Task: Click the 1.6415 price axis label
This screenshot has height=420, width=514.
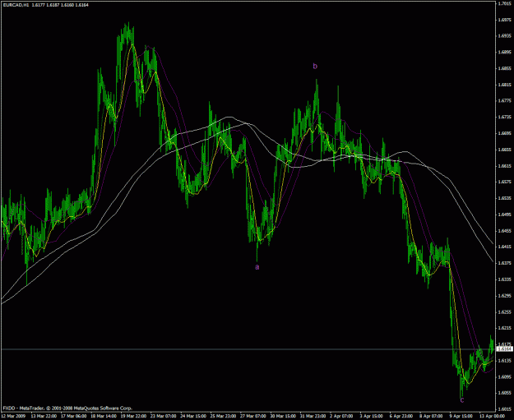Action: [504, 247]
